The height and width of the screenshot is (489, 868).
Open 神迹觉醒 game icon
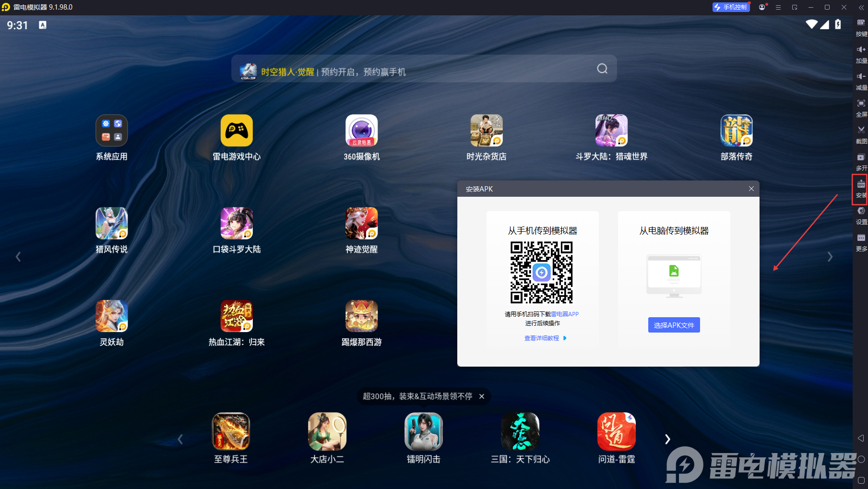(362, 223)
